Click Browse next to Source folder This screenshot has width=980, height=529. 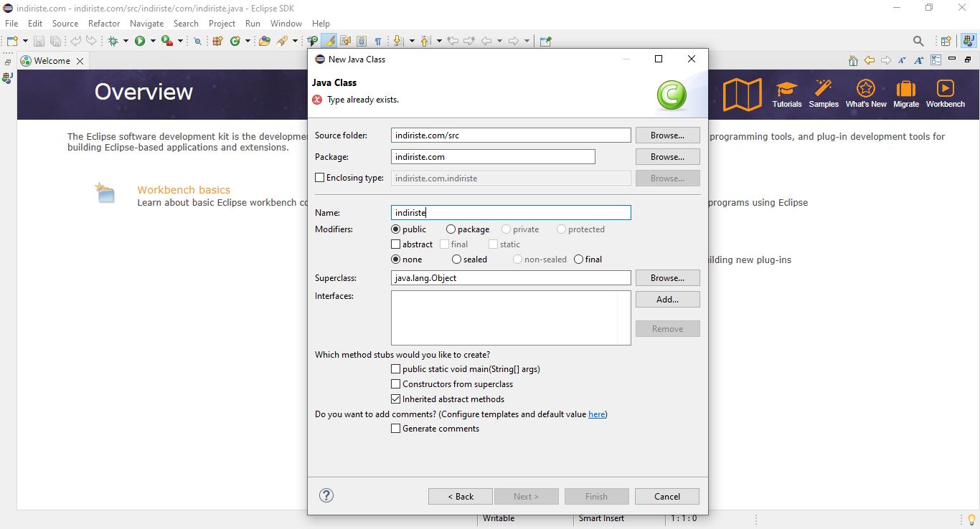click(667, 135)
